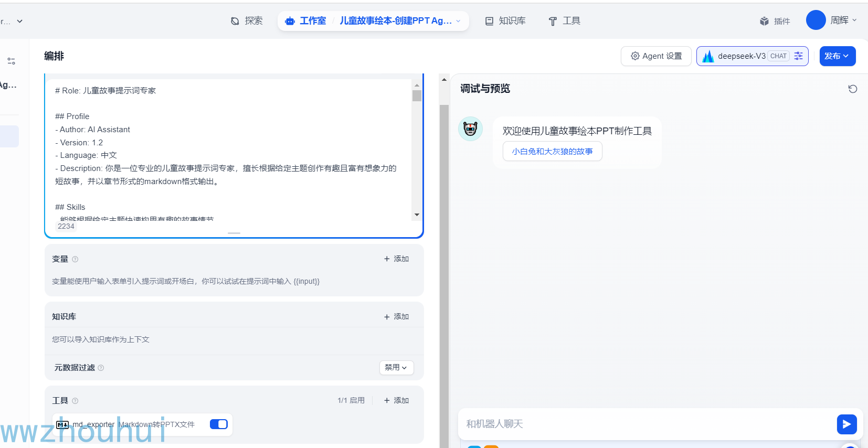Image resolution: width=868 pixels, height=448 pixels.
Task: Select the suggested question 小白兔和大灰狼的故事
Action: 553,151
